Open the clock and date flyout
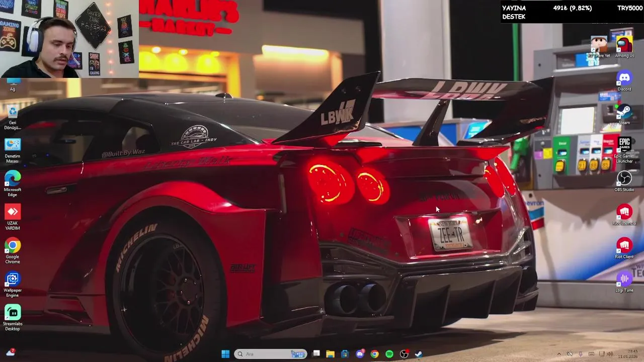This screenshot has width=644, height=362. [628, 354]
